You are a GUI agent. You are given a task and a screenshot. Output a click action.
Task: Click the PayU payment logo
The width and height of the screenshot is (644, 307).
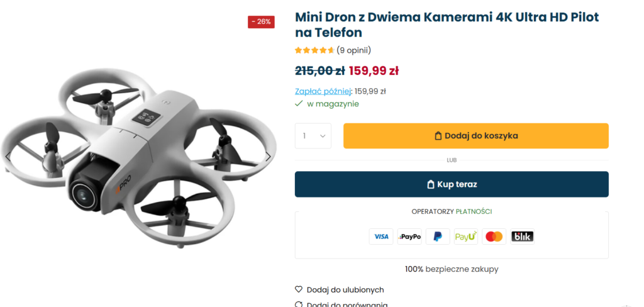[x=466, y=237]
